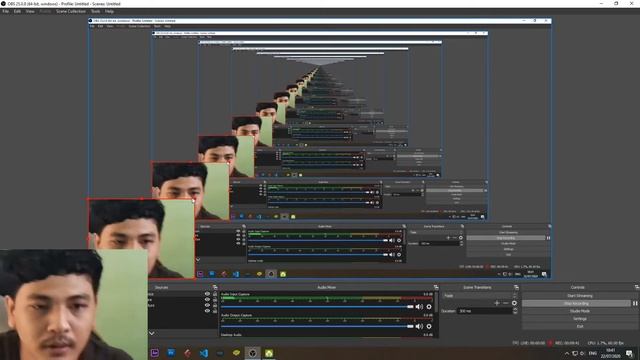Click the OBS Studio taskbar icon
Image resolution: width=640 pixels, height=360 pixels.
pos(253,353)
